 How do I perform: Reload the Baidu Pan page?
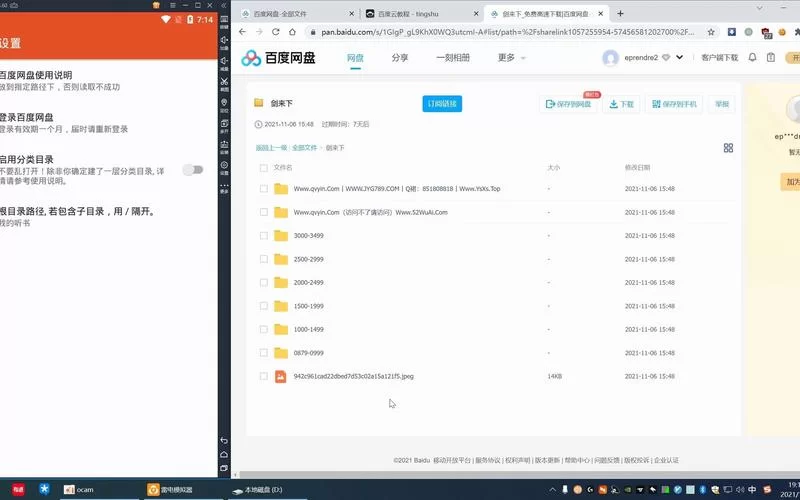click(276, 32)
